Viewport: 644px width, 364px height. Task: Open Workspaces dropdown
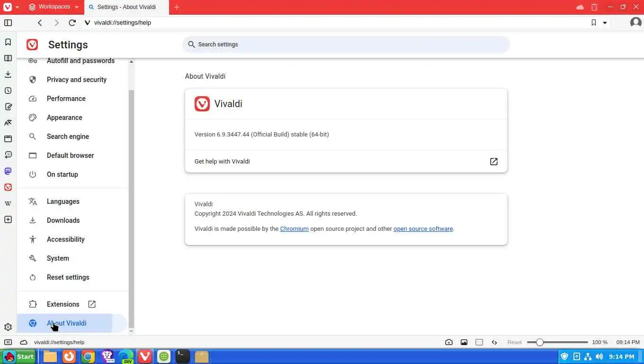[x=54, y=7]
